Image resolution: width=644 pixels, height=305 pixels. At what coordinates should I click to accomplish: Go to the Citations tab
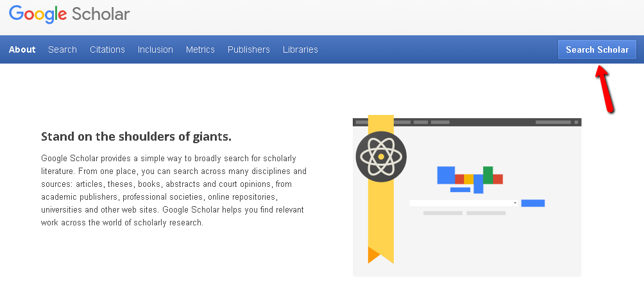[107, 49]
